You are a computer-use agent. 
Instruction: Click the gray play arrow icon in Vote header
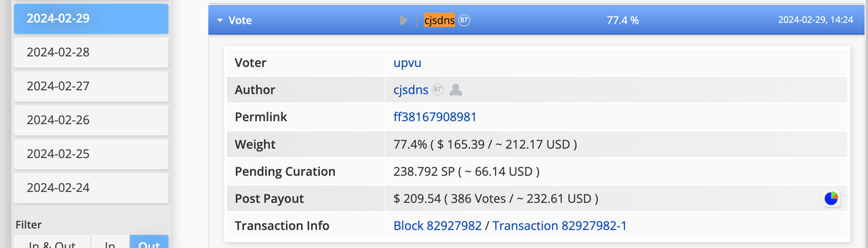click(x=404, y=20)
